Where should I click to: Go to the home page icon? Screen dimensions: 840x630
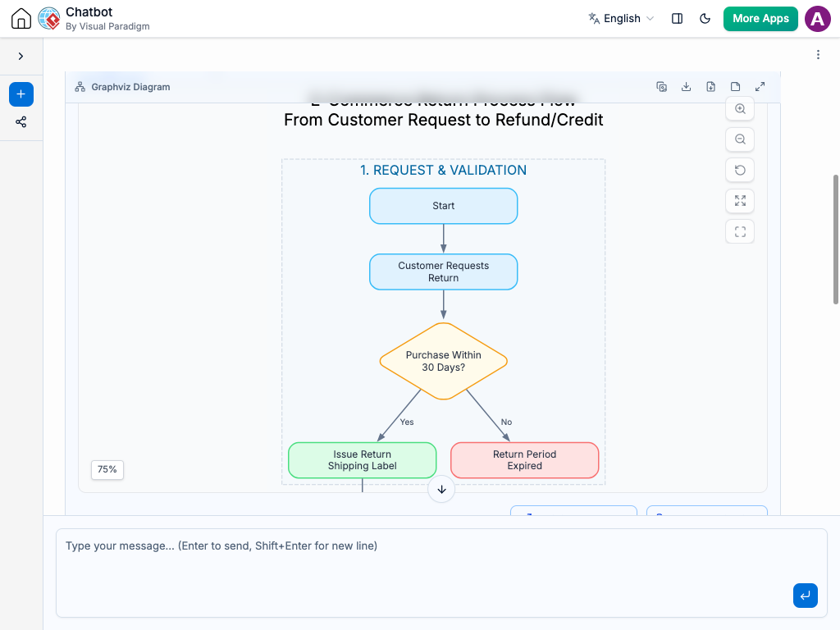coord(21,18)
